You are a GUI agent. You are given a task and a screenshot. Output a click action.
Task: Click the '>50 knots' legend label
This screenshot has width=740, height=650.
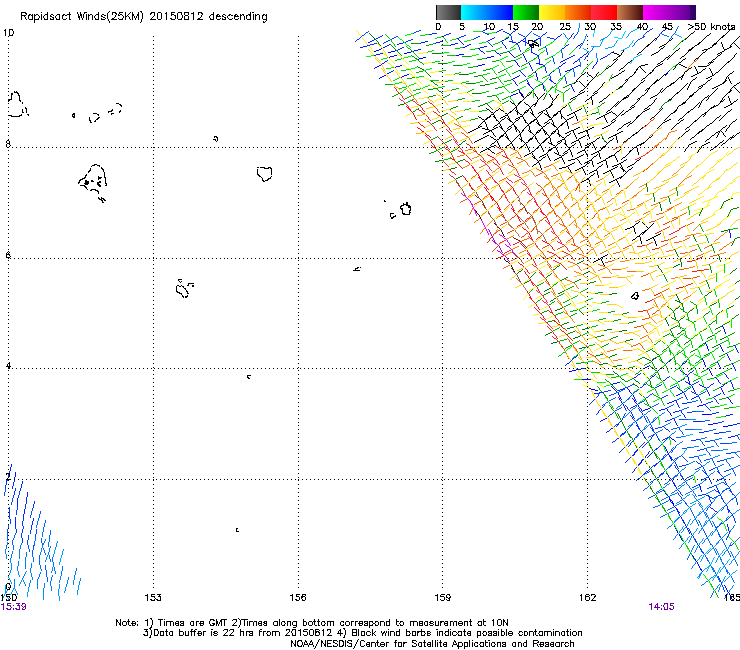[711, 27]
